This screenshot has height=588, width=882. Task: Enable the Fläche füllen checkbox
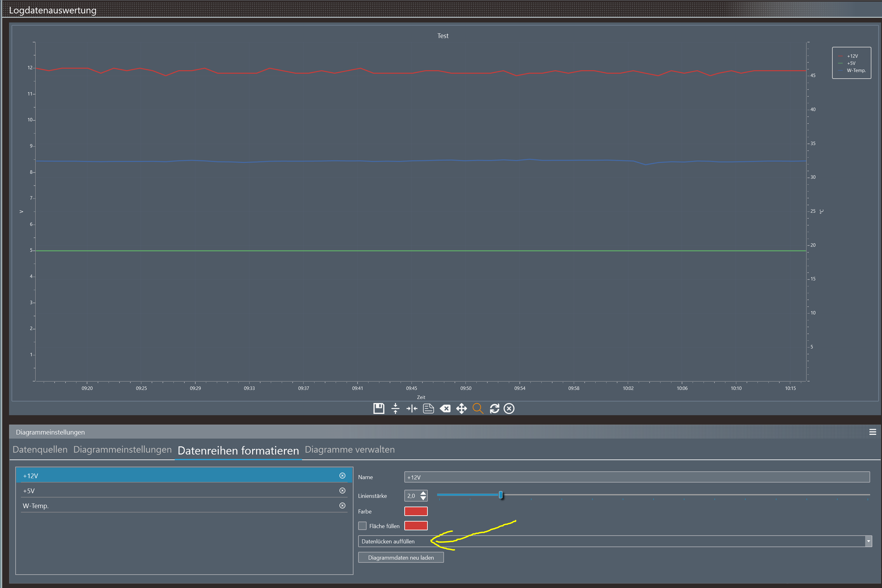362,526
